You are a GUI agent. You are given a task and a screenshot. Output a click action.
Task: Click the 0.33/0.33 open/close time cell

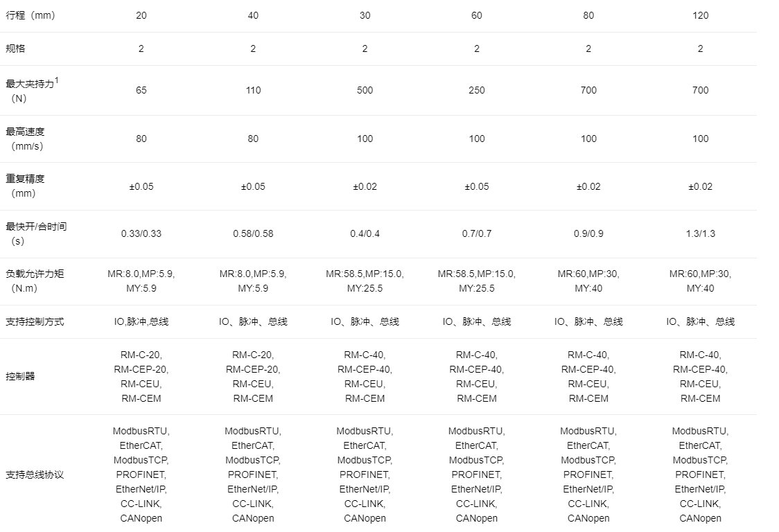coord(141,233)
